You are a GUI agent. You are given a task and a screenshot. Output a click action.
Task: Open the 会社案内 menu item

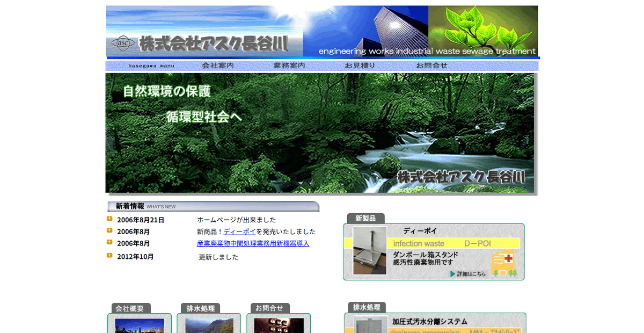click(217, 65)
